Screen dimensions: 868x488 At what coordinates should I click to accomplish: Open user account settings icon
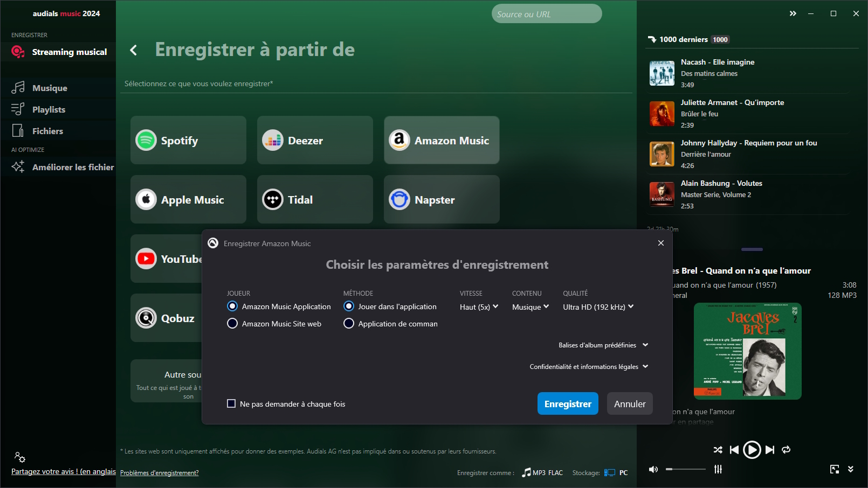point(20,457)
